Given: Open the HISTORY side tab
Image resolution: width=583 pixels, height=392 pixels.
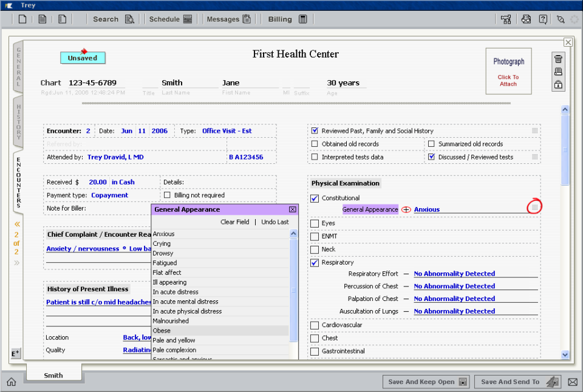Looking at the screenshot, I should pyautogui.click(x=18, y=122).
